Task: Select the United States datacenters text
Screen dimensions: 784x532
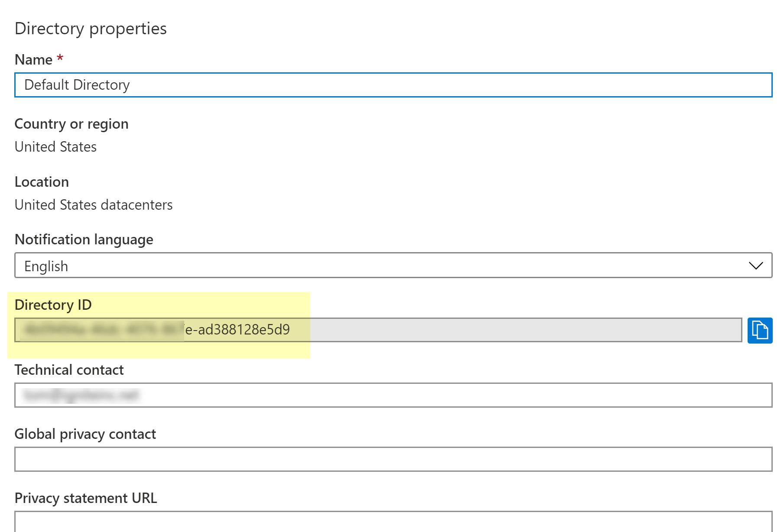Action: (x=94, y=205)
